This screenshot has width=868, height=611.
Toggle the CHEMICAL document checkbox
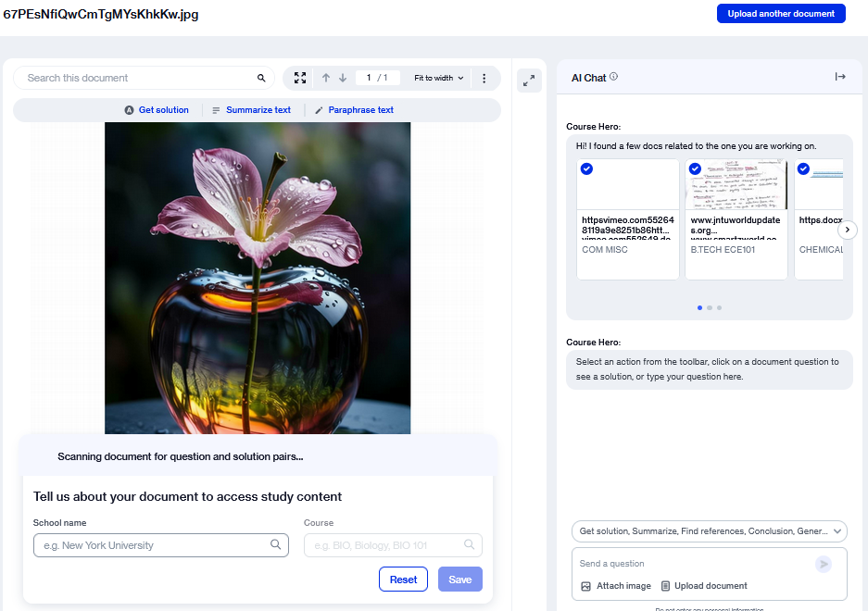point(803,169)
